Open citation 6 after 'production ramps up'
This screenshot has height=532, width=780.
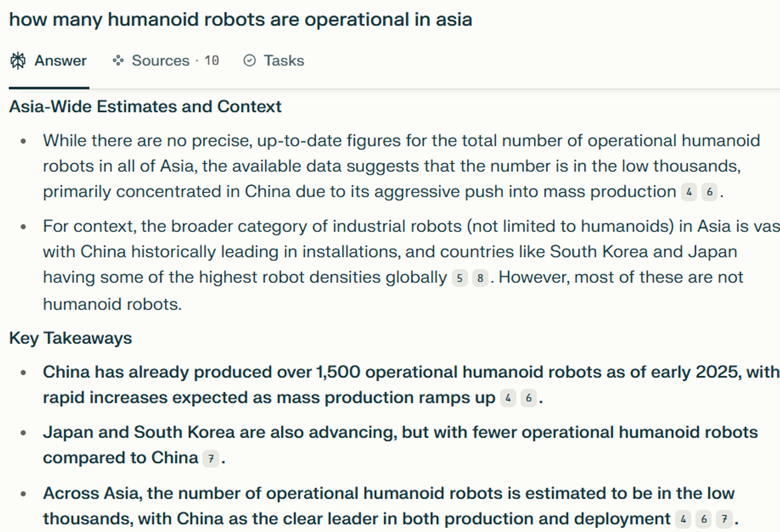point(528,398)
